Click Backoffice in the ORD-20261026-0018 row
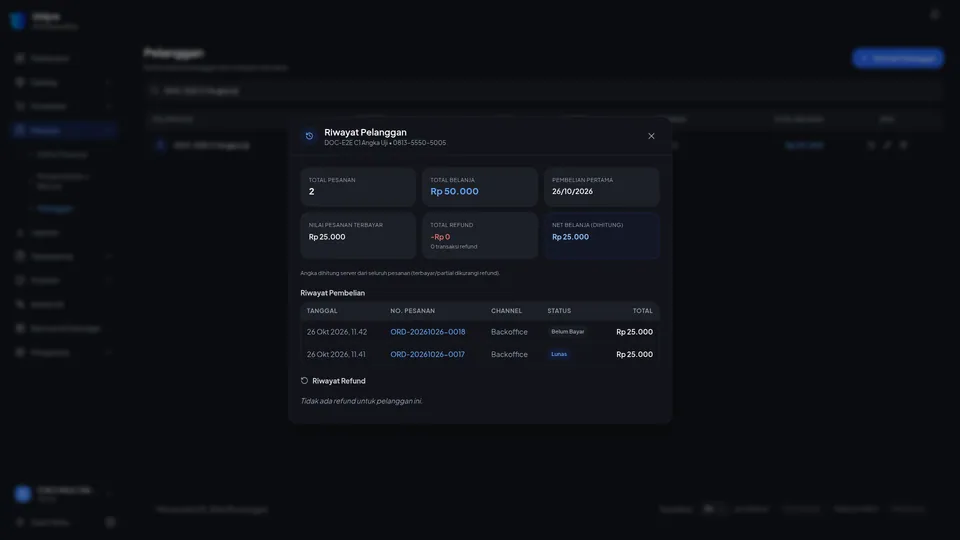This screenshot has width=960, height=540. tap(509, 332)
